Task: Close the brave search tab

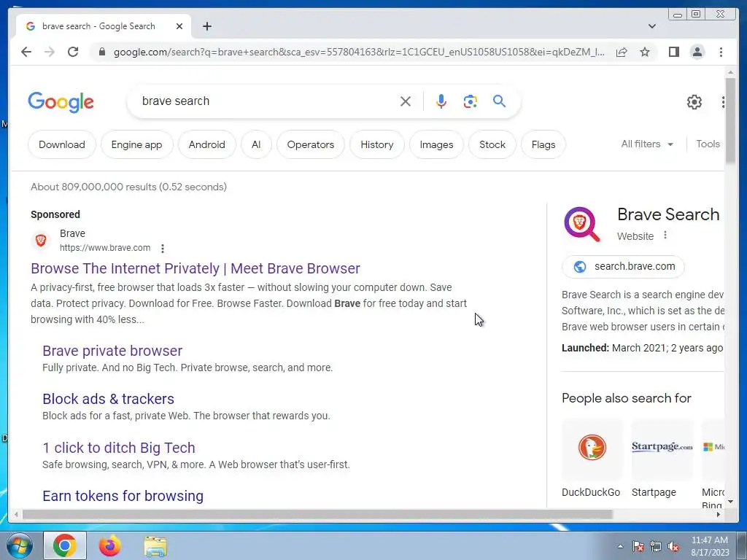Action: (179, 26)
